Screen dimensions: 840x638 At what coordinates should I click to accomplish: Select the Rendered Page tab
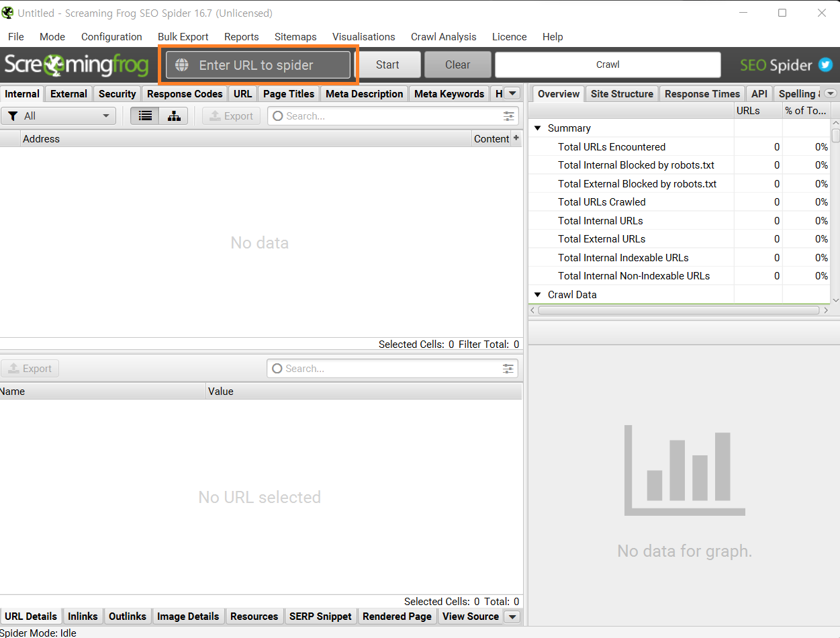tap(397, 617)
